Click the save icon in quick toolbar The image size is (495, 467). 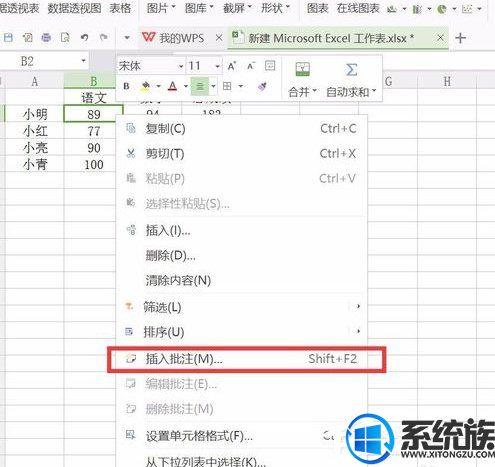click(x=8, y=38)
